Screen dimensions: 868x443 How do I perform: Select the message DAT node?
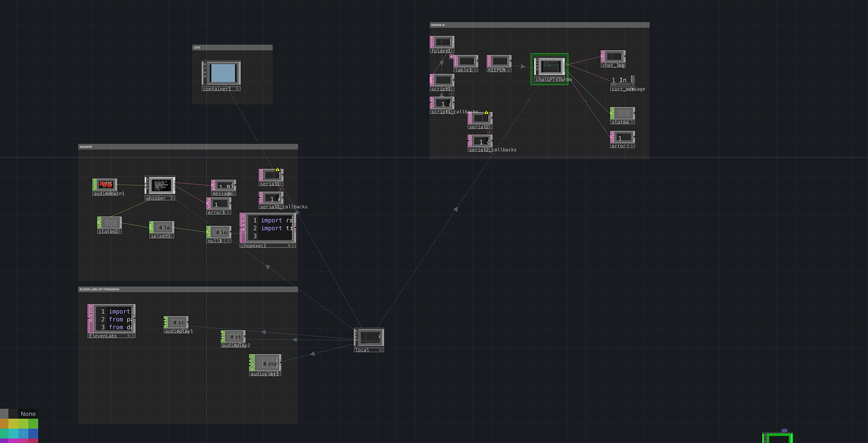click(223, 185)
